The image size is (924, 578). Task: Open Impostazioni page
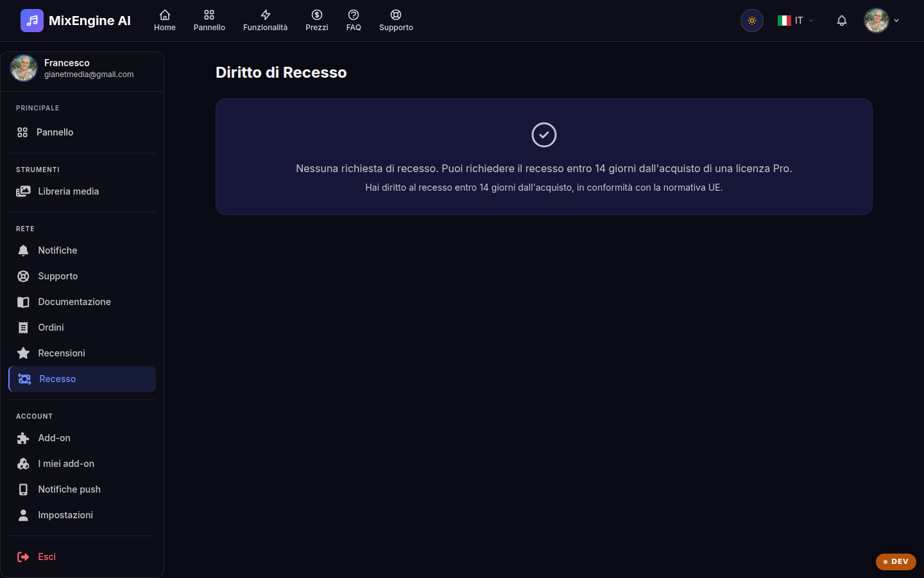click(82, 515)
